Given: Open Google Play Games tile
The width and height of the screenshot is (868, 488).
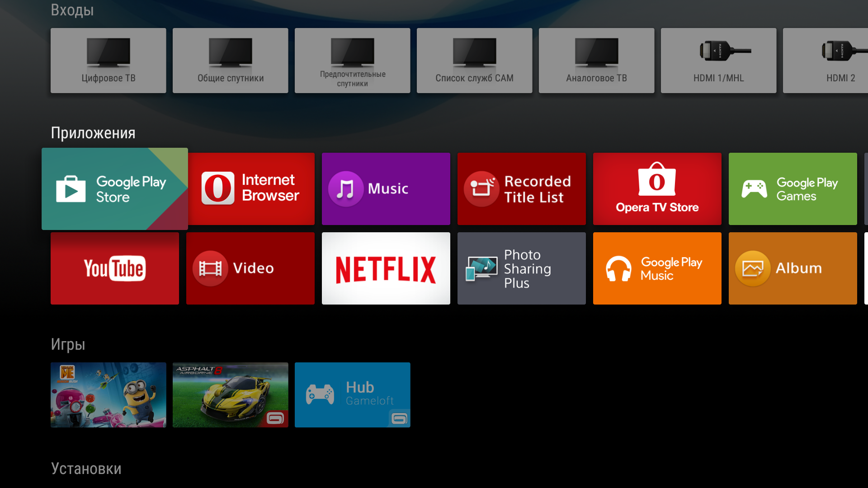Looking at the screenshot, I should pyautogui.click(x=793, y=189).
